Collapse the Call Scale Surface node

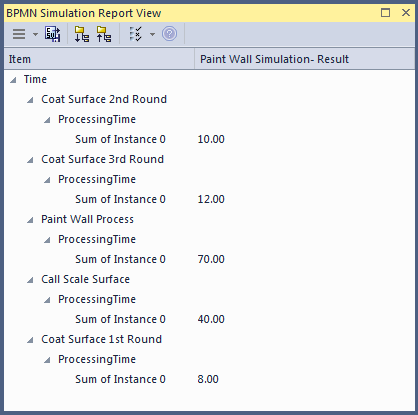click(x=30, y=280)
